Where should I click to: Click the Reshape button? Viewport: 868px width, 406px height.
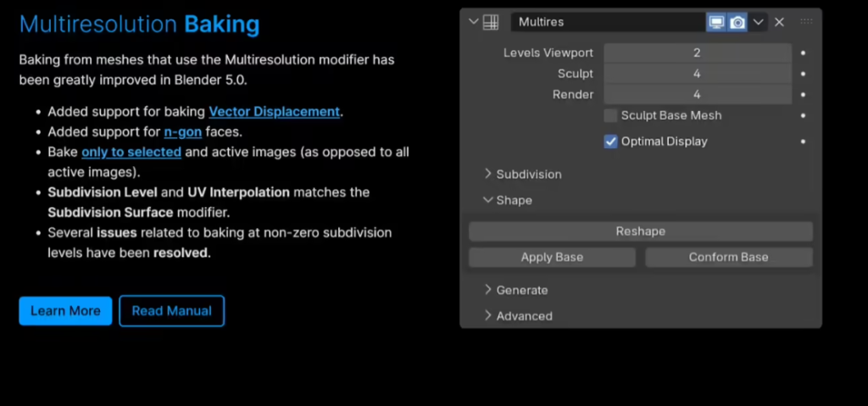[x=641, y=231]
